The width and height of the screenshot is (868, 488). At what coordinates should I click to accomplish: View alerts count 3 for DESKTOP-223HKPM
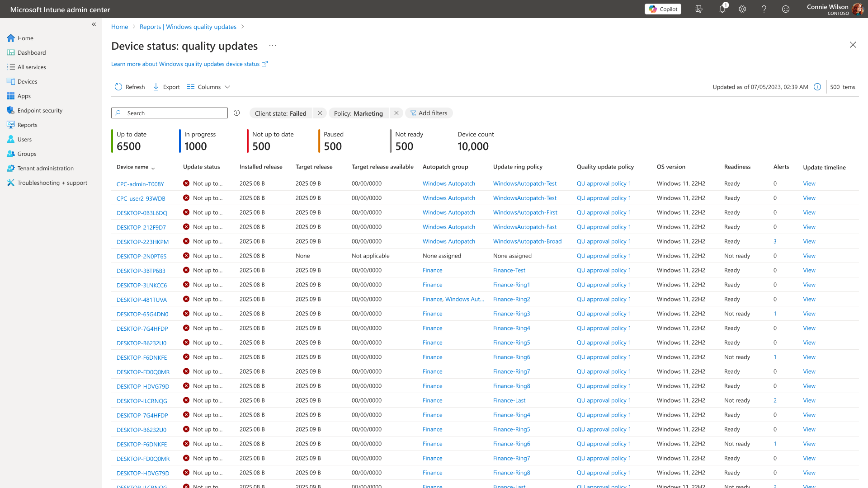coord(775,241)
